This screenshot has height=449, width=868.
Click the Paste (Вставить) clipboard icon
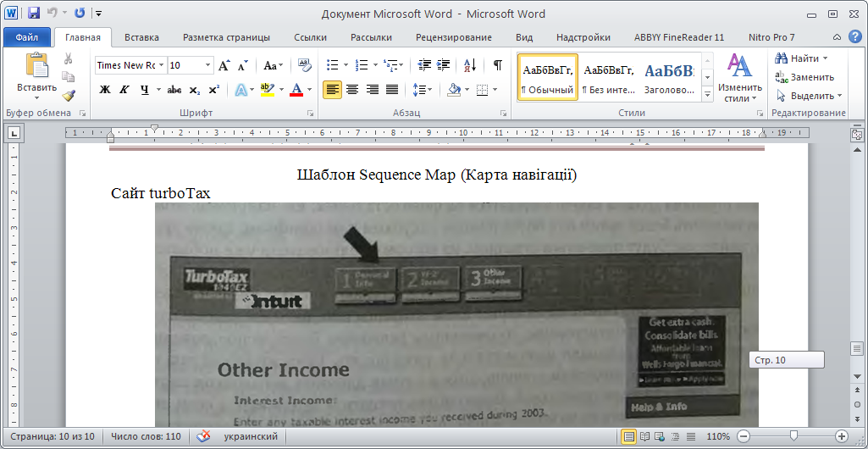coord(36,66)
